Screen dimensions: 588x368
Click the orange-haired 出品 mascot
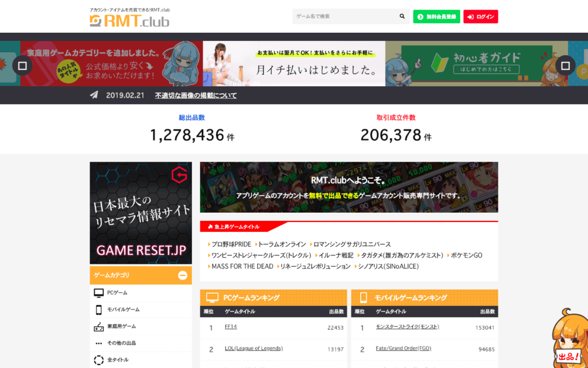[x=570, y=339]
